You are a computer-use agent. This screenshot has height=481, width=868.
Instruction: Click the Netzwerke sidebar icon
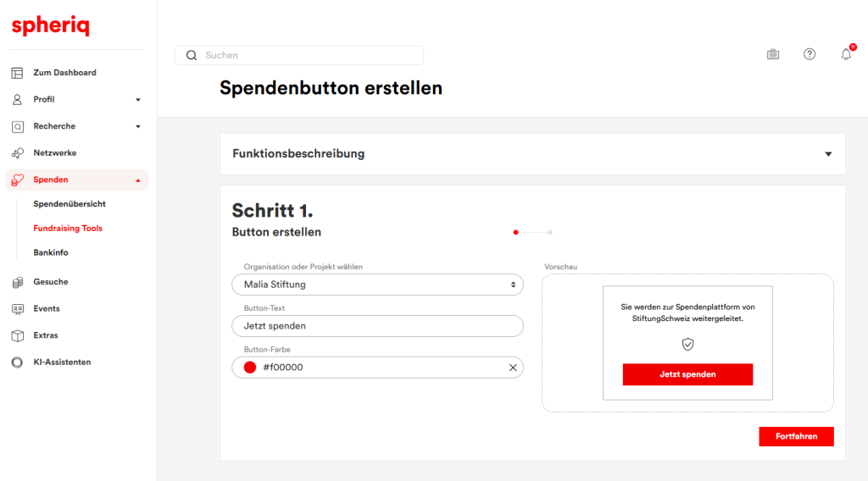(17, 153)
